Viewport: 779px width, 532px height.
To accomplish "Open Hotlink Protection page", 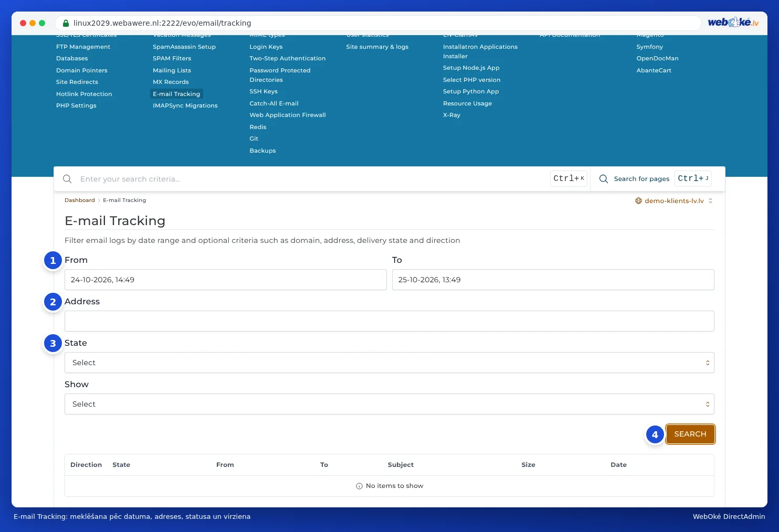I will tap(84, 94).
